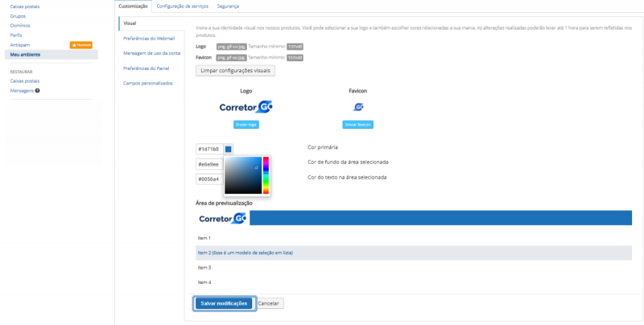
Task: Open Perfis in the sidebar
Action: 16,35
